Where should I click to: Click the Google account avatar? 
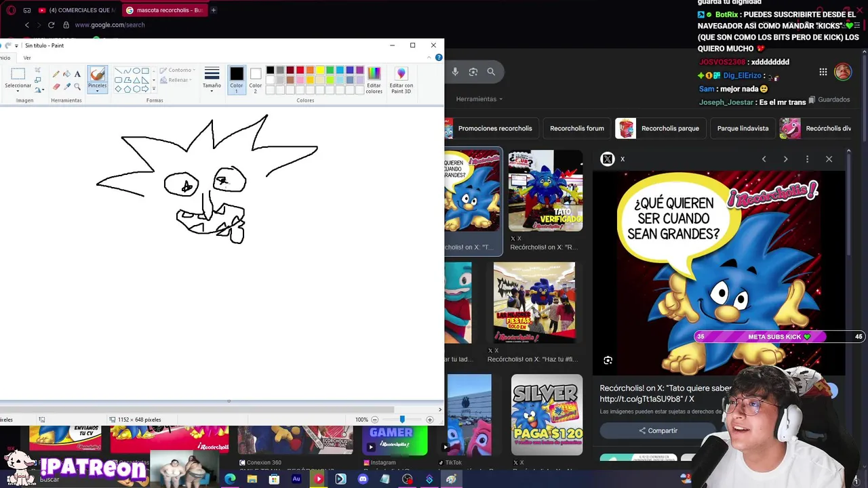coord(843,72)
